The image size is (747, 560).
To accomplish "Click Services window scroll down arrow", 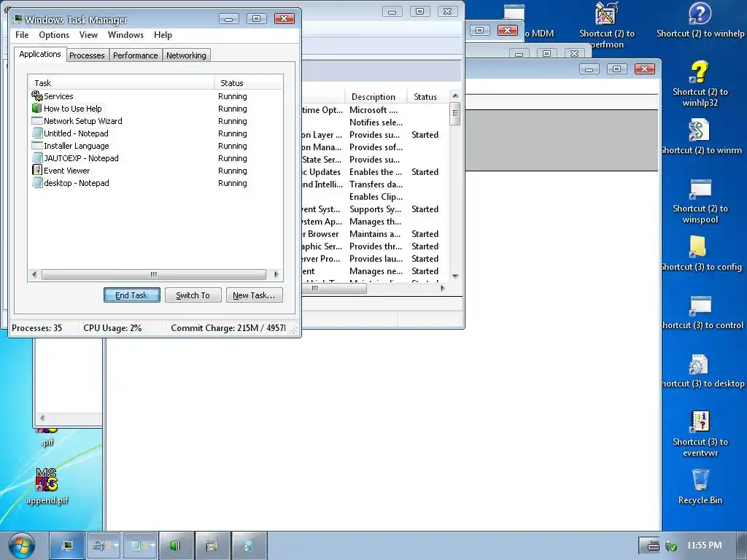I will pos(455,276).
